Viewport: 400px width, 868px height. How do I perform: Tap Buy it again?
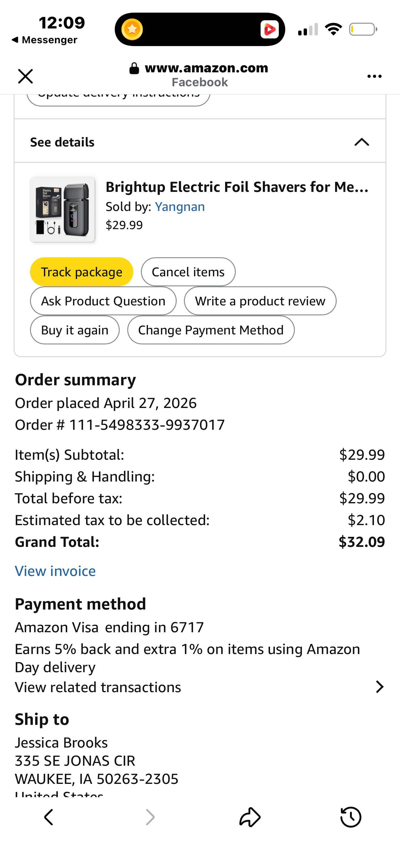pyautogui.click(x=75, y=330)
